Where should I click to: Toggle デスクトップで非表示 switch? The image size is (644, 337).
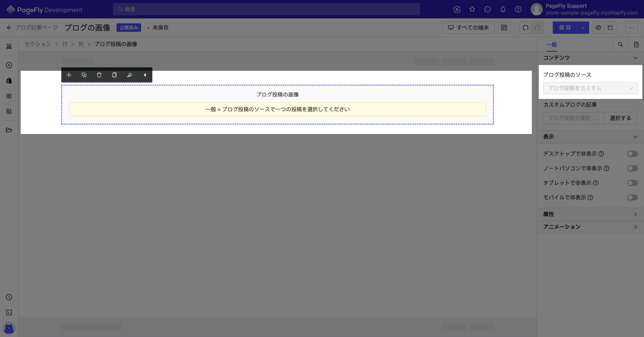632,154
